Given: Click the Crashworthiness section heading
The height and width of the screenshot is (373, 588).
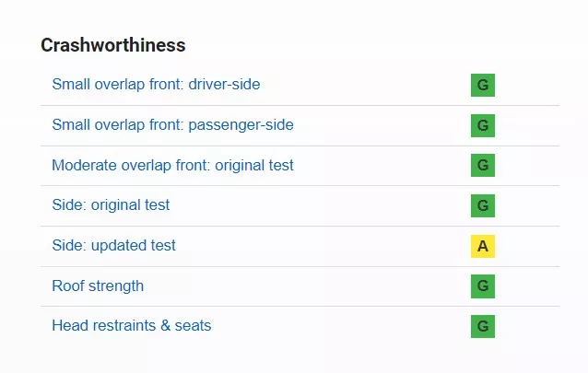Looking at the screenshot, I should pos(113,45).
